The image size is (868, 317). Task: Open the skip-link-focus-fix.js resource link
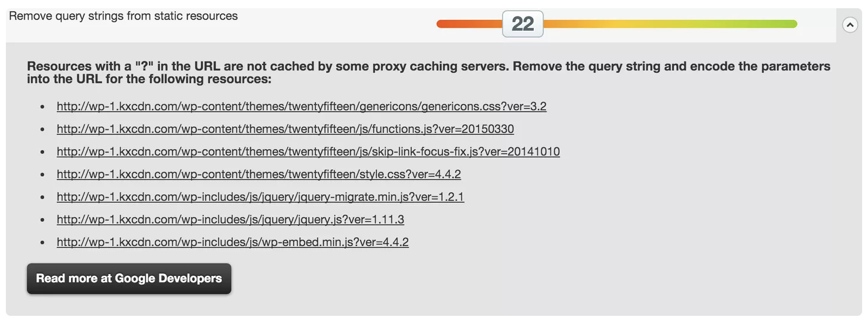click(308, 151)
